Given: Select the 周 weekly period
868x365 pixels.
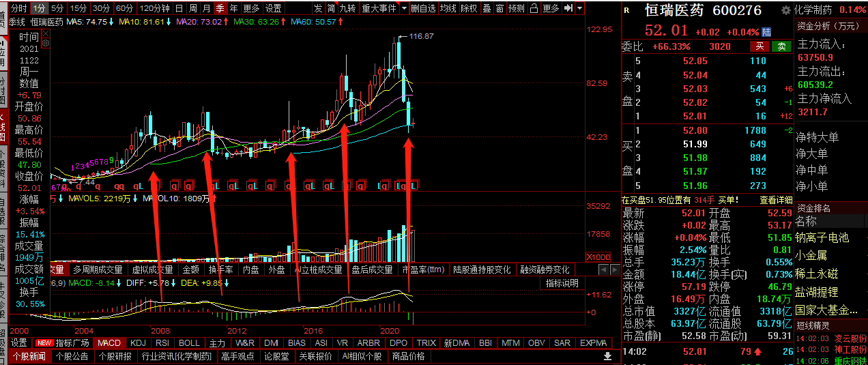Looking at the screenshot, I should pos(192,8).
